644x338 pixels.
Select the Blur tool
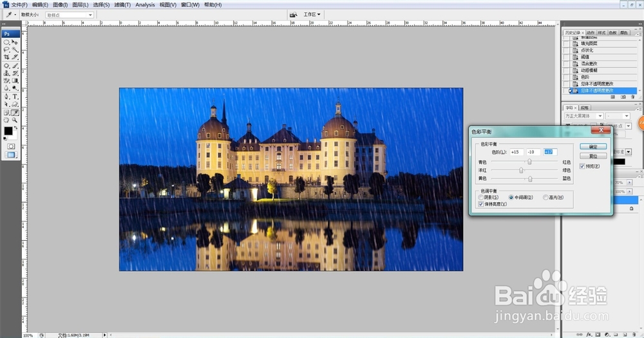coord(6,88)
